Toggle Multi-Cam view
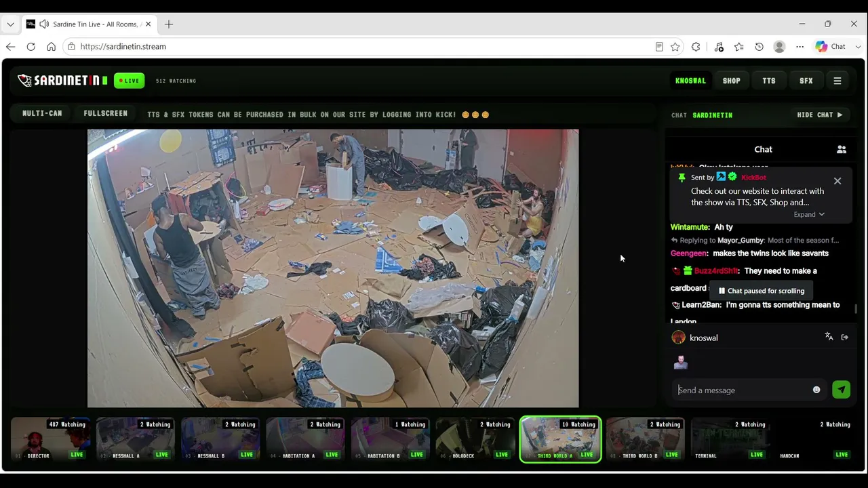 pyautogui.click(x=42, y=114)
